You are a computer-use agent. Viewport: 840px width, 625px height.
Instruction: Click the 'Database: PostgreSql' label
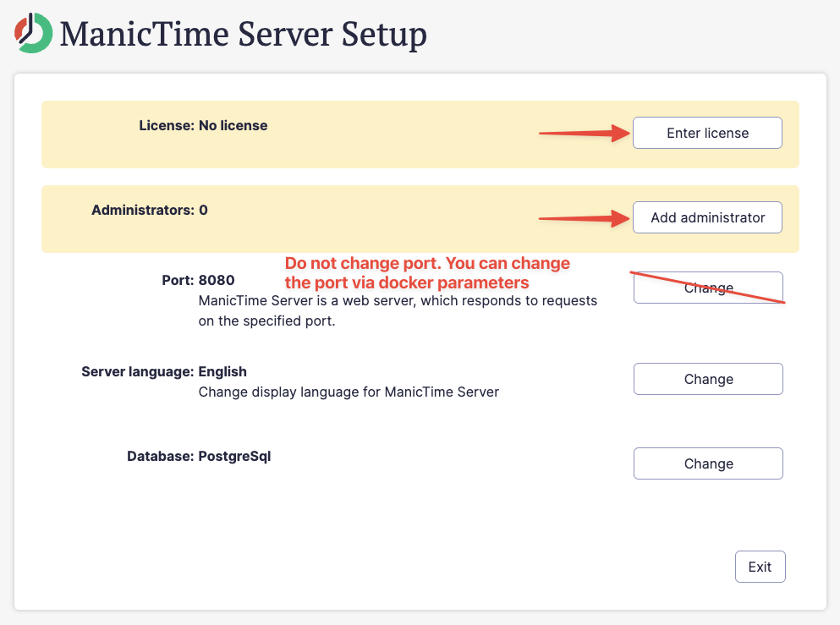click(199, 456)
